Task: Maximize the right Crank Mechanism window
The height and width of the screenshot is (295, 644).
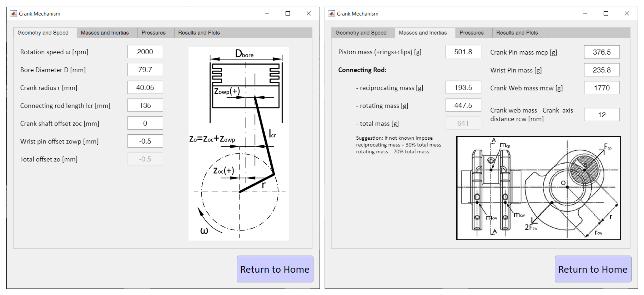Action: coord(606,14)
